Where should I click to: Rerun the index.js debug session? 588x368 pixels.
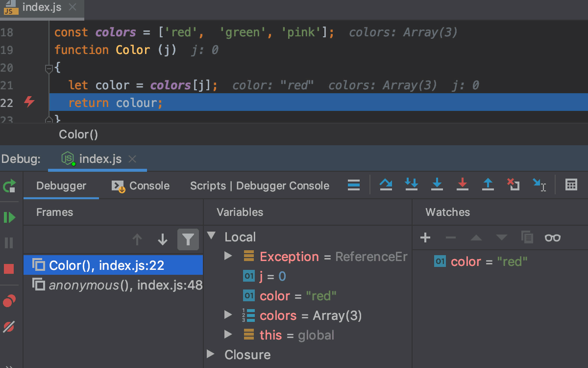(10, 185)
